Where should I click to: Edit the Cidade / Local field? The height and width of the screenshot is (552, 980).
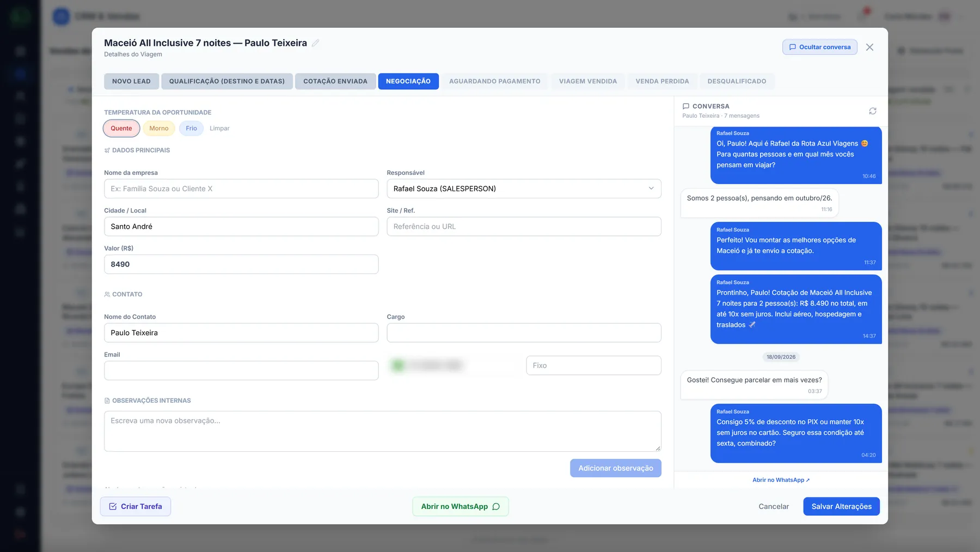pyautogui.click(x=241, y=227)
